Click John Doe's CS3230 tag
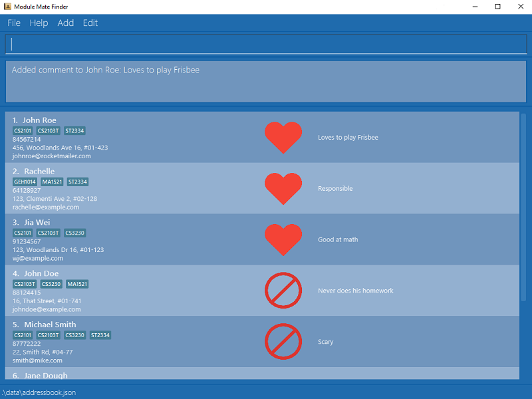This screenshot has width=532, height=399. [51, 284]
